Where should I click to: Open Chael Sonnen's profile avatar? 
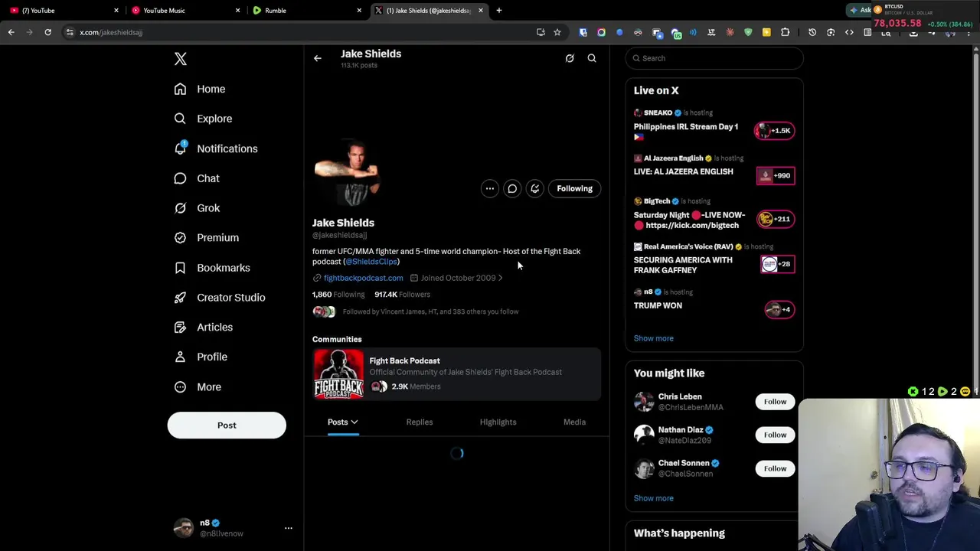[x=644, y=468]
